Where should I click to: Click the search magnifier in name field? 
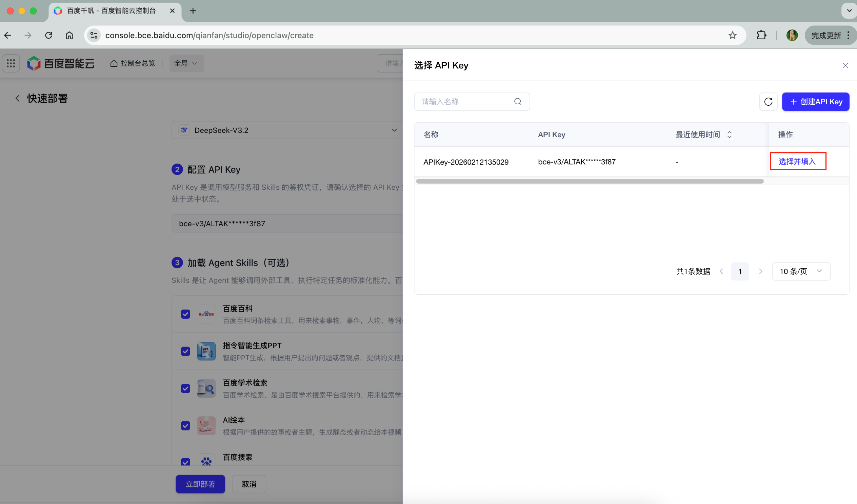pos(517,102)
